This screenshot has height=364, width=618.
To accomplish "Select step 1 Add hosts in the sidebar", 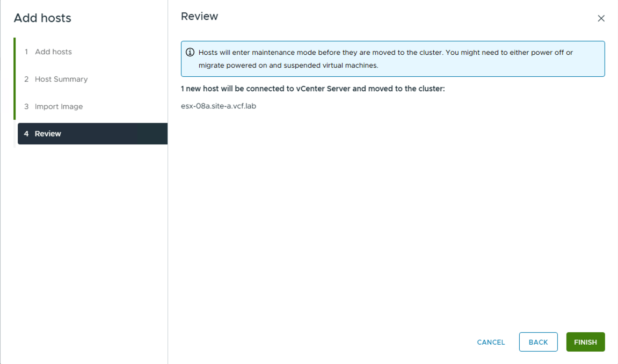I will click(x=53, y=52).
